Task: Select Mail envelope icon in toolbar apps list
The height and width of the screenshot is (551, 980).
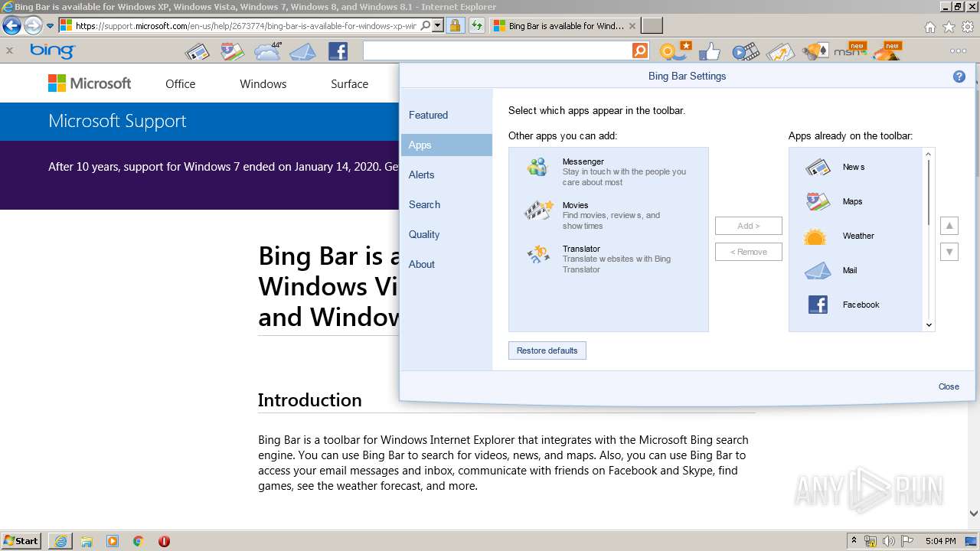Action: pos(818,271)
